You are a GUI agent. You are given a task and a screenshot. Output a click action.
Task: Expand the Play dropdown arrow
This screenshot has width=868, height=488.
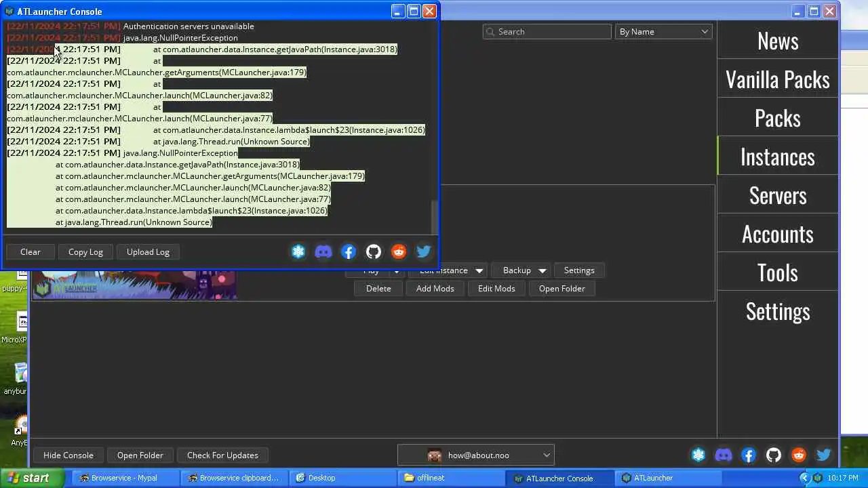coord(397,272)
